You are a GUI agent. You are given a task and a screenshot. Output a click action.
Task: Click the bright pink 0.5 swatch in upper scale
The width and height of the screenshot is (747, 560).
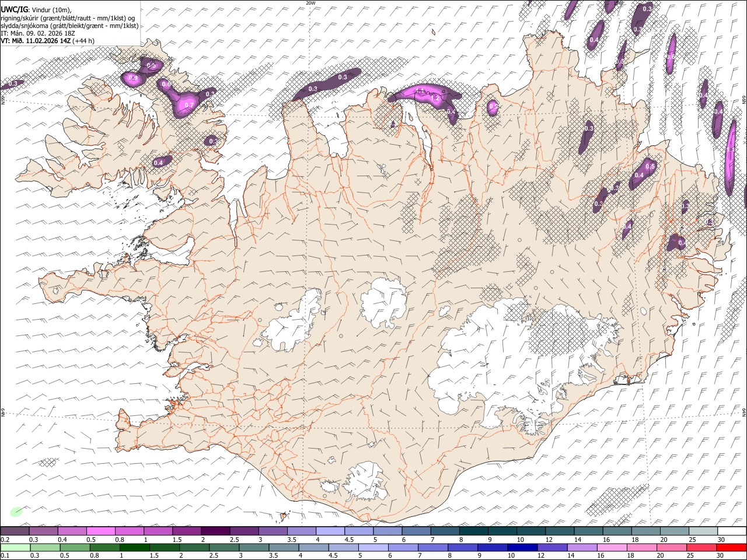tap(101, 531)
